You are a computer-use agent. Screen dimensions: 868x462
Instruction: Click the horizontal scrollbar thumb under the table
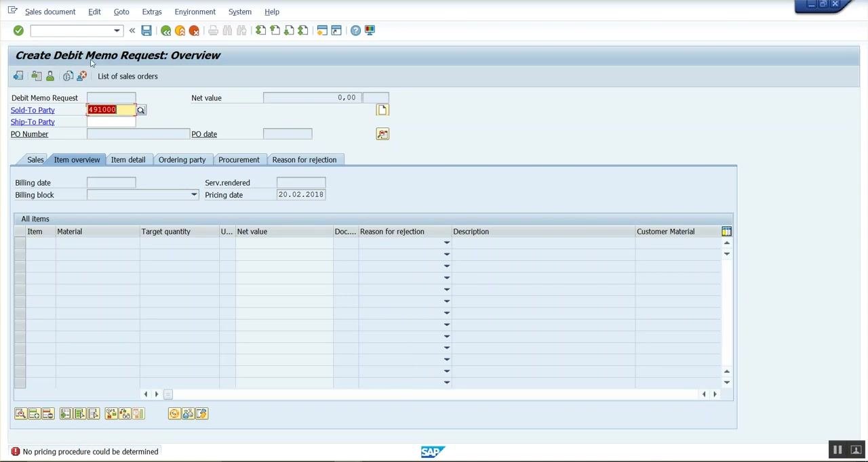[168, 394]
